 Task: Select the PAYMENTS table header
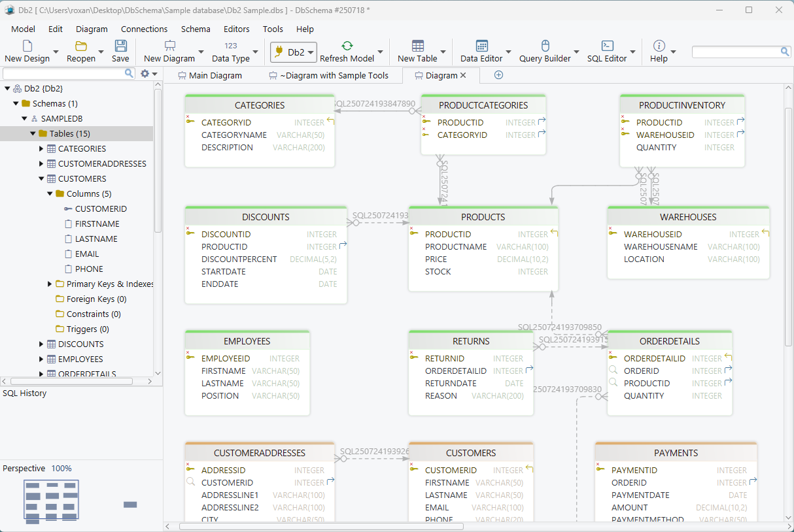click(676, 452)
